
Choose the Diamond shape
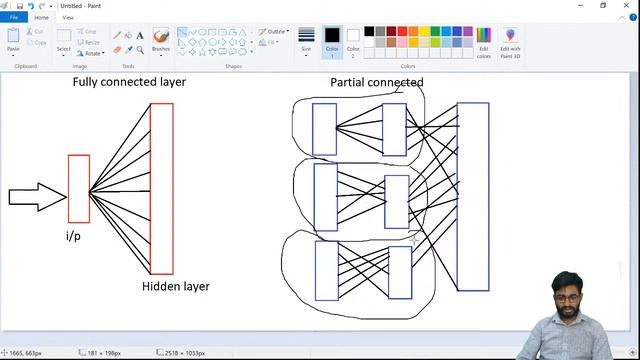click(192, 42)
